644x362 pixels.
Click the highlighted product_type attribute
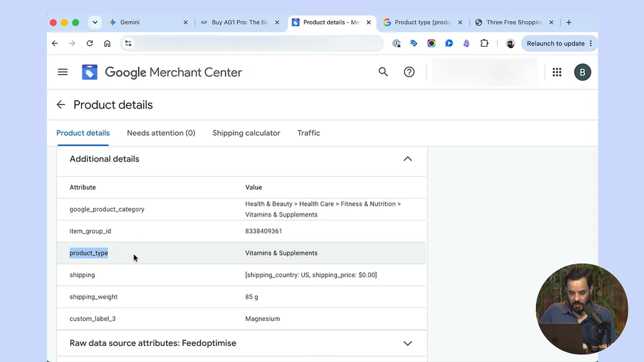(89, 253)
